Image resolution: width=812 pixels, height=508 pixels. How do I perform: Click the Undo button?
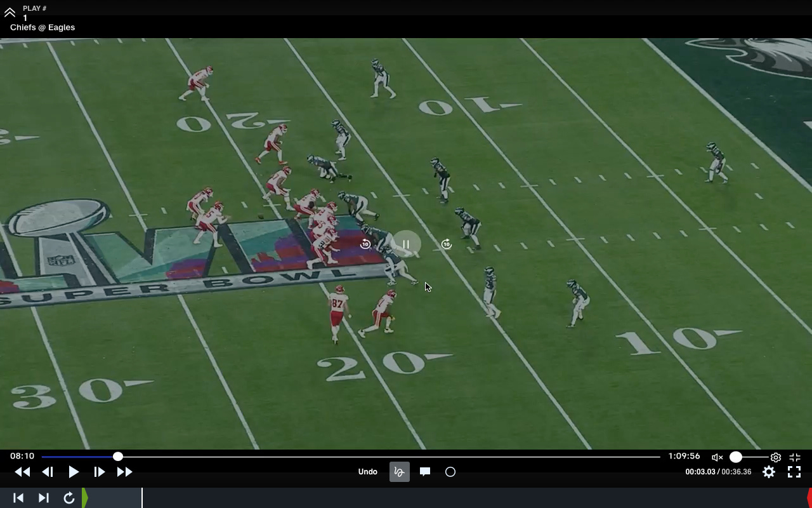point(368,472)
